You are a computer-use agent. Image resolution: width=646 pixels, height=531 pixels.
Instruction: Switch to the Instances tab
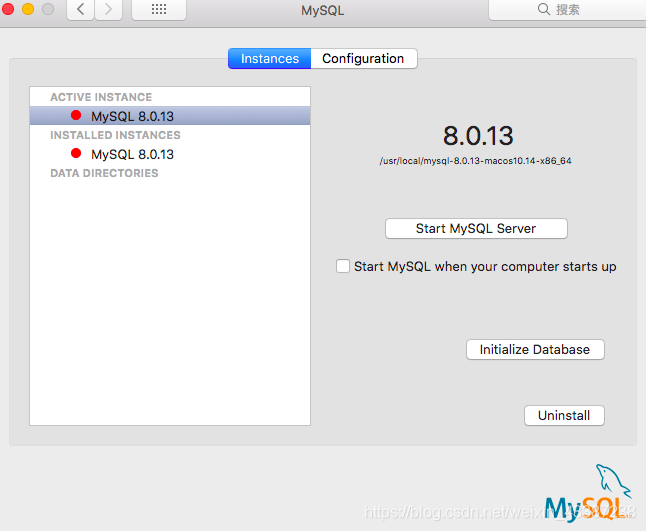(x=269, y=58)
